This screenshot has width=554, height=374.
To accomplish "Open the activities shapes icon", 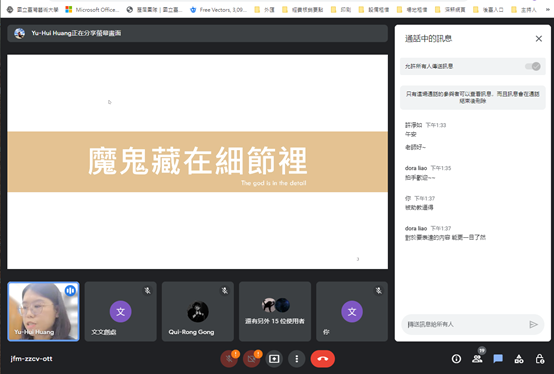I will pyautogui.click(x=519, y=359).
